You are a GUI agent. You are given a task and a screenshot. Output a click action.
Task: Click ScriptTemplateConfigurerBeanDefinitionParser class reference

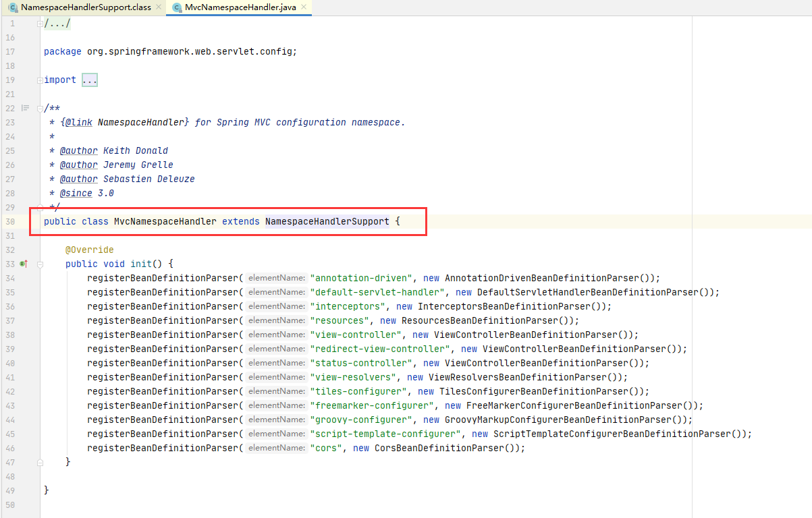click(612, 434)
